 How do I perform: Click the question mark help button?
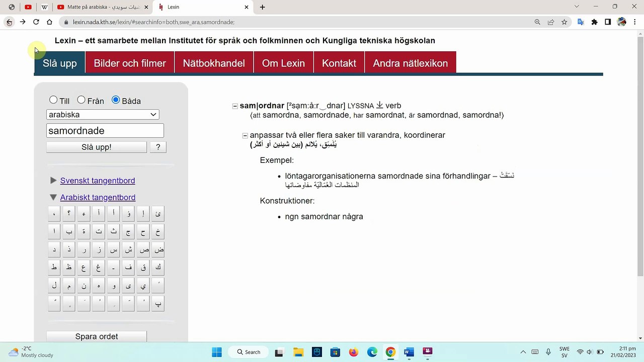coord(158,147)
